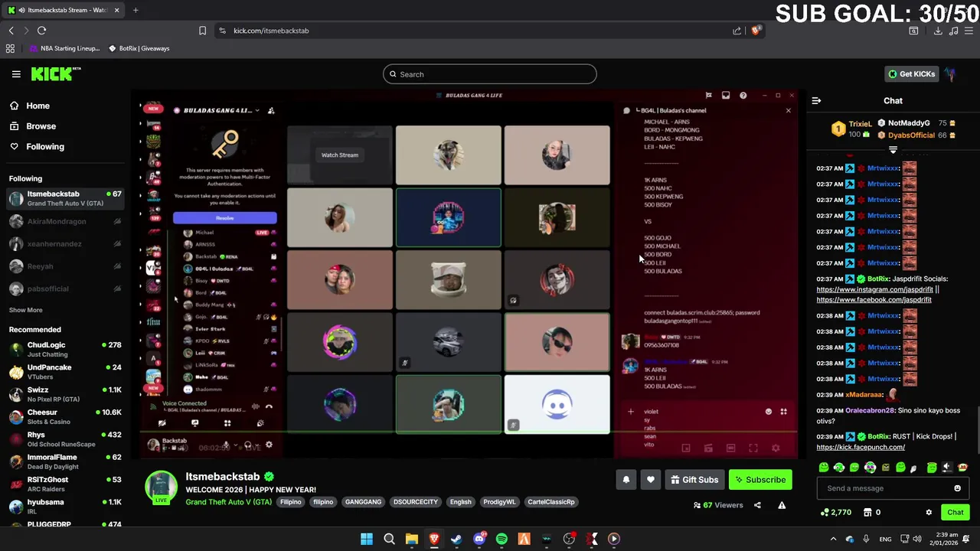
Task: Open AkiraMondragon followed channel
Action: pos(65,221)
